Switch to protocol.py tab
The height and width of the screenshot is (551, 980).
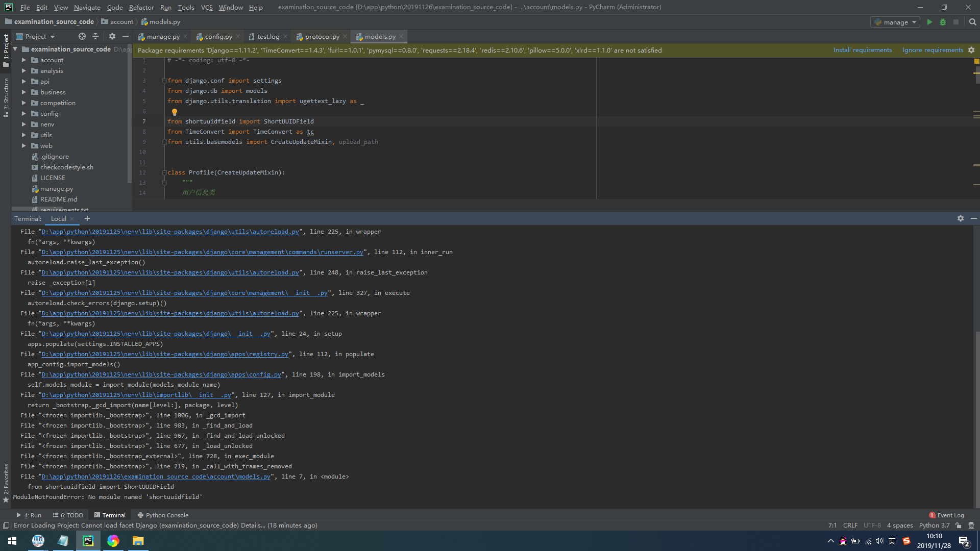(x=322, y=37)
